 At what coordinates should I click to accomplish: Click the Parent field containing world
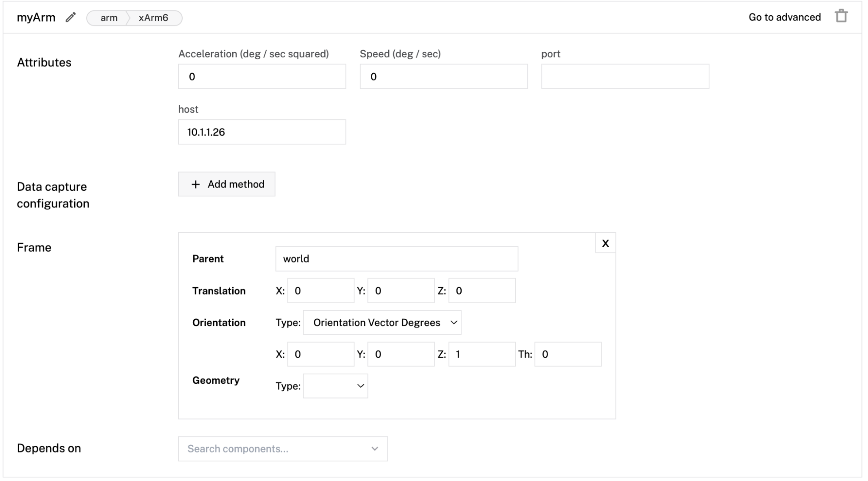pos(396,259)
